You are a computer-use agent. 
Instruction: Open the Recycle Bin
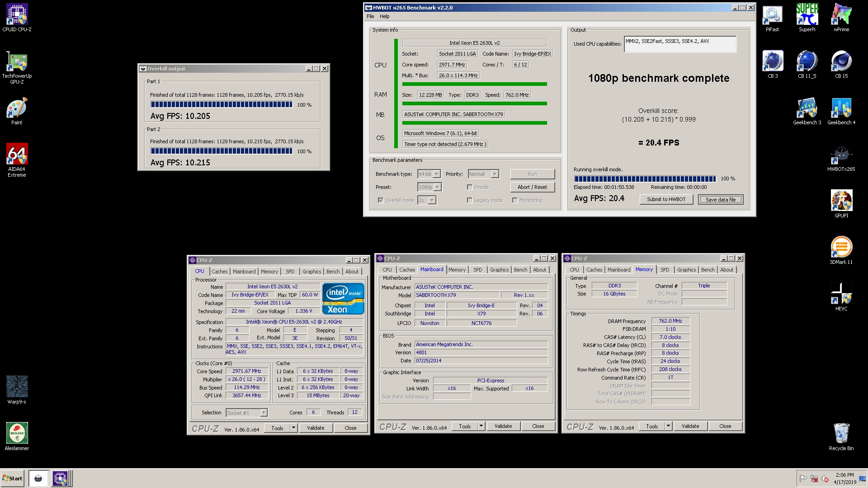click(x=841, y=437)
